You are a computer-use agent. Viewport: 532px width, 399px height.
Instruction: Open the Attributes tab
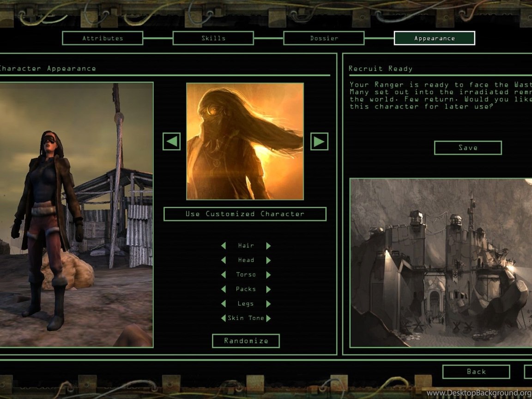pos(103,38)
